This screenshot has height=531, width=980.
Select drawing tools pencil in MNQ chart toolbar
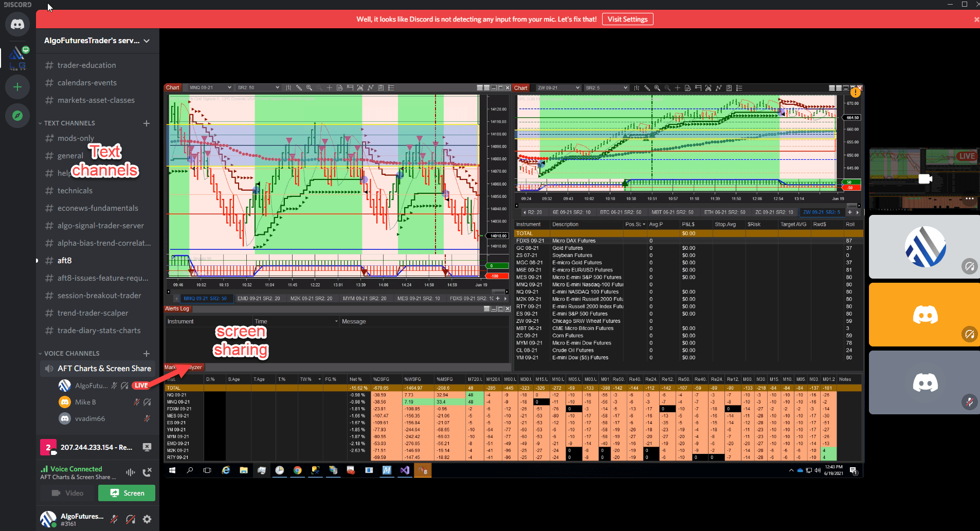299,88
